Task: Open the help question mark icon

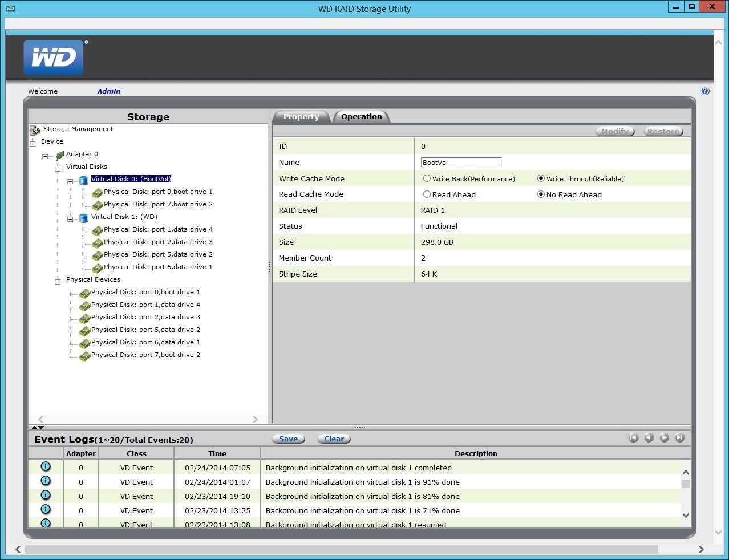Action: [705, 91]
